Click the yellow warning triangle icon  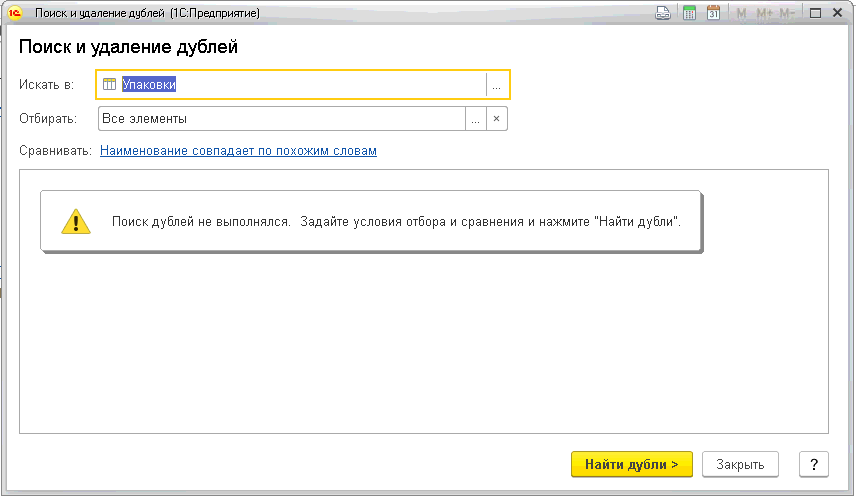tap(76, 222)
